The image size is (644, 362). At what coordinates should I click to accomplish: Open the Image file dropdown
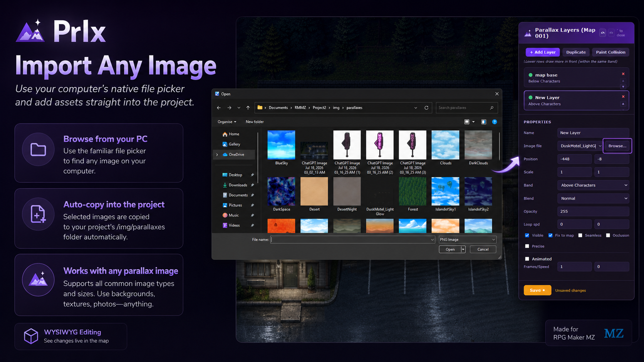coord(600,146)
